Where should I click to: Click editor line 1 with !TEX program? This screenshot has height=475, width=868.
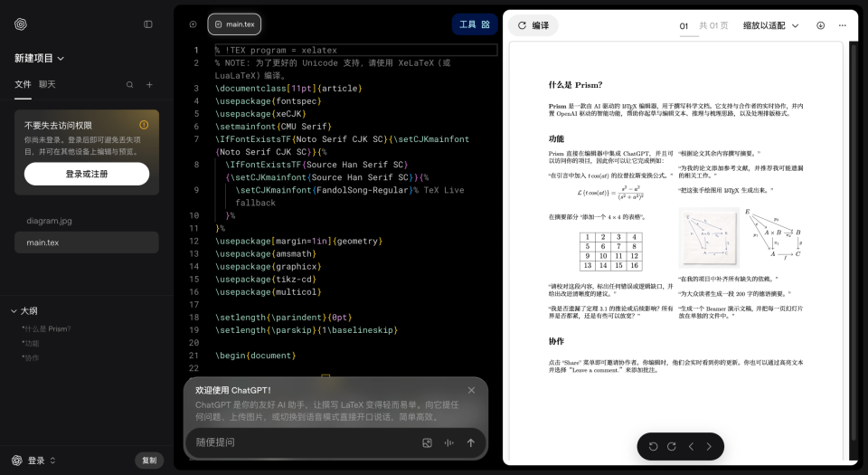[355, 50]
